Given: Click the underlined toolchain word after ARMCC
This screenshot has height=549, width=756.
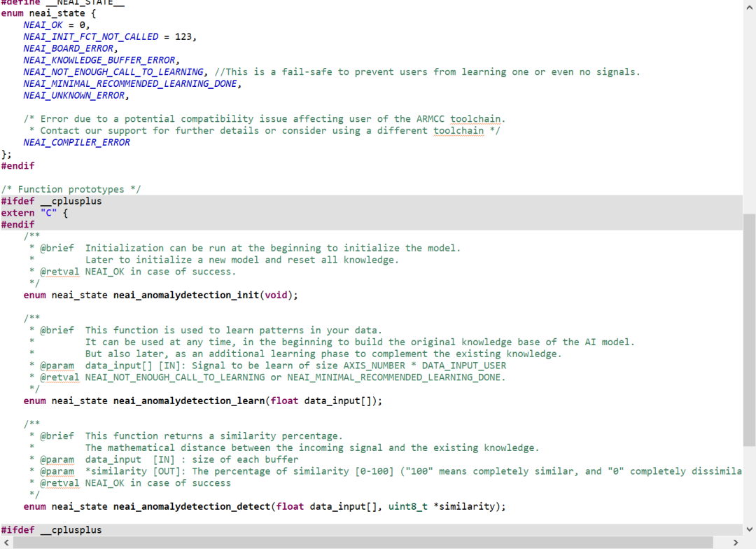Looking at the screenshot, I should tap(476, 118).
